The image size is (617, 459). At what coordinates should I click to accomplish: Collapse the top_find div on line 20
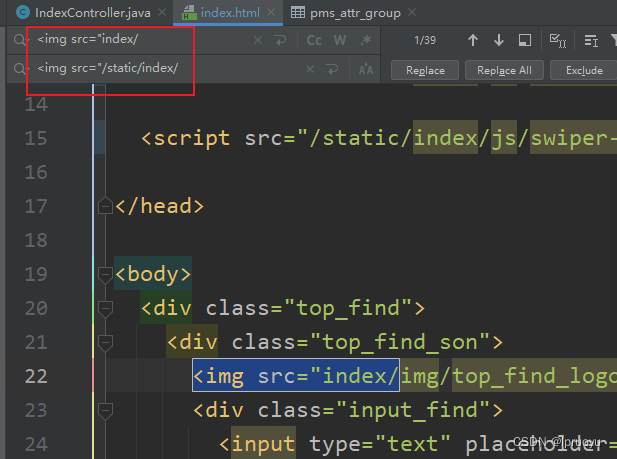[x=105, y=309]
